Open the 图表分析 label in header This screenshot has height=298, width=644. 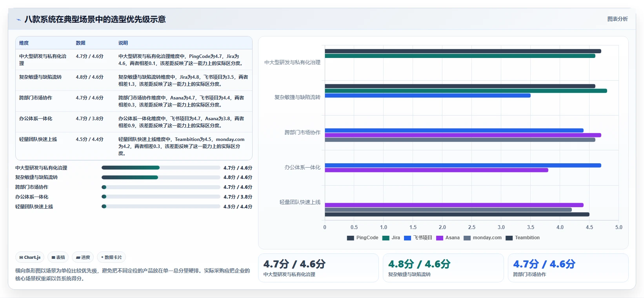[x=617, y=19]
